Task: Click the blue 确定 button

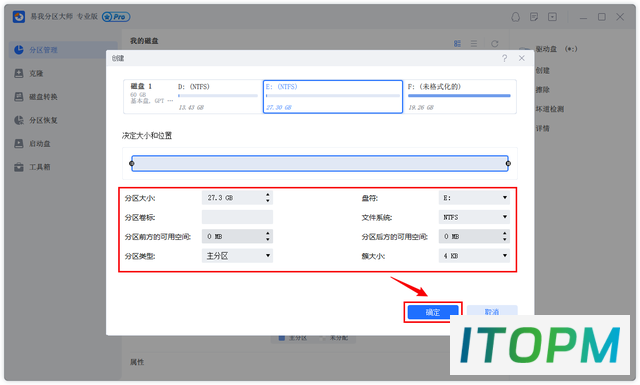Action: [x=433, y=312]
